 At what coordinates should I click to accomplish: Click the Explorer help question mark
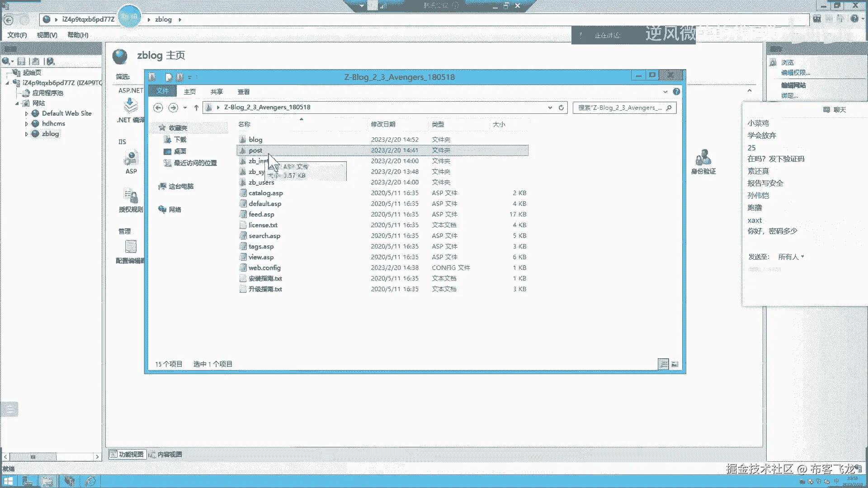coord(676,92)
